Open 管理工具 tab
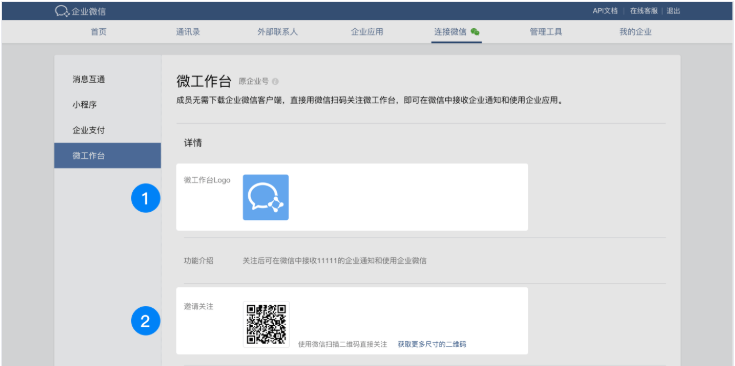Viewport: 735px width, 366px height. [546, 32]
